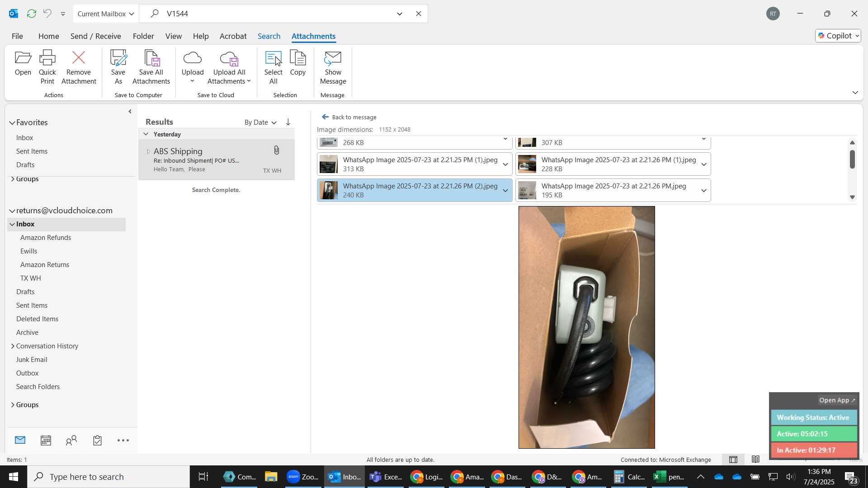The width and height of the screenshot is (868, 488).
Task: Toggle sort order arrow in Results
Action: tap(288, 122)
